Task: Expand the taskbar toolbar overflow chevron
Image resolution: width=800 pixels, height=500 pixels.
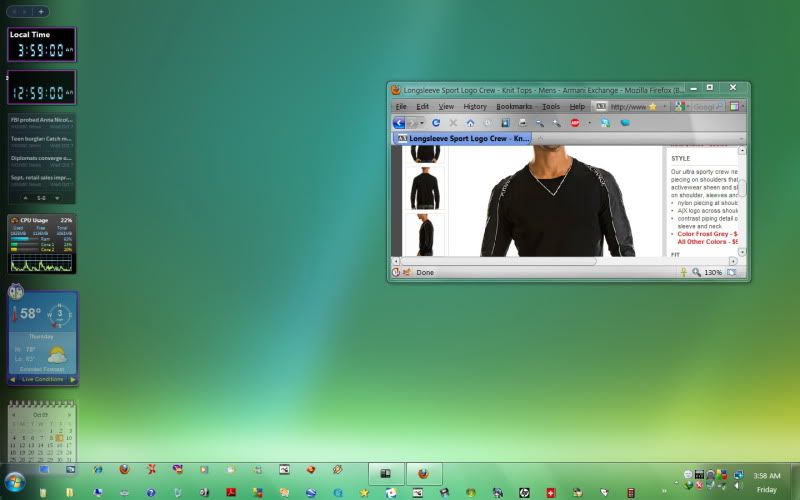Action: (x=664, y=491)
